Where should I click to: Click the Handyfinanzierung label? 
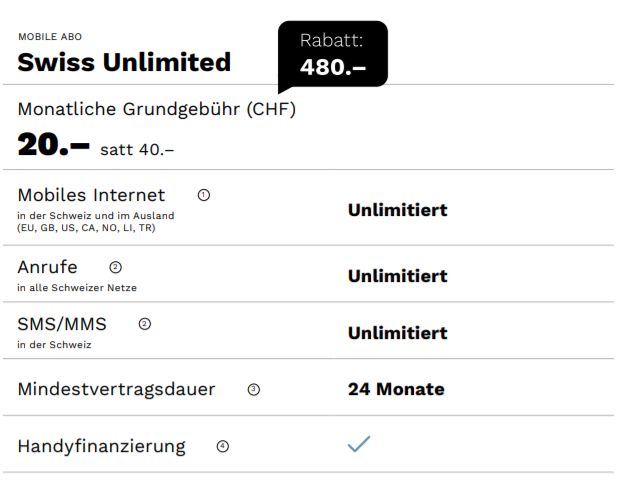point(101,446)
